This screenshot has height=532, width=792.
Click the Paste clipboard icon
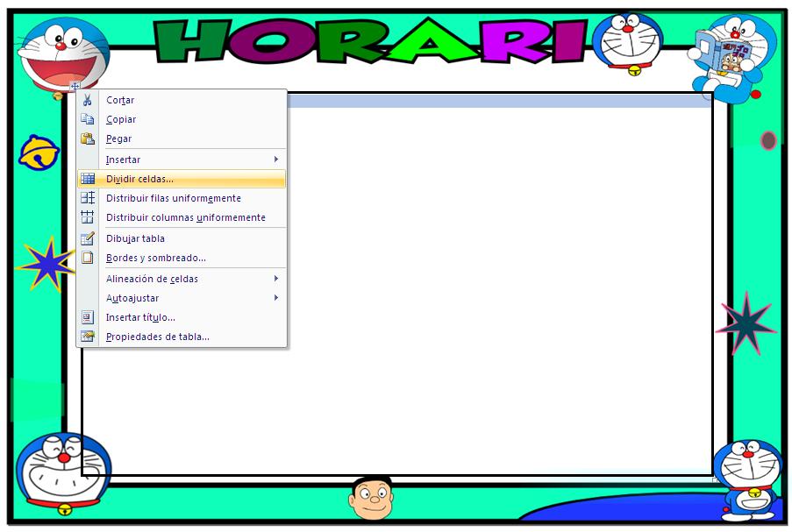click(x=88, y=138)
